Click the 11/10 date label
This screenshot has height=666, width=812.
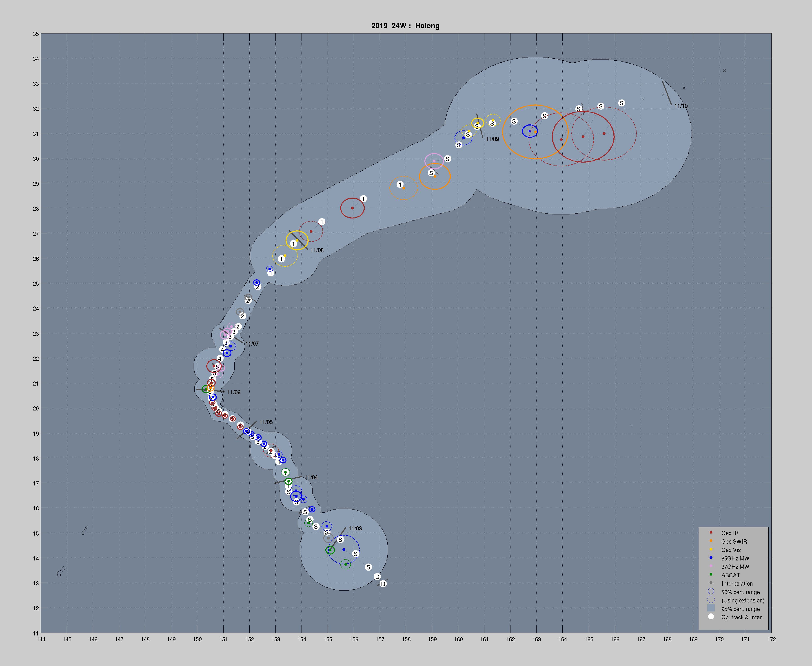pos(681,106)
